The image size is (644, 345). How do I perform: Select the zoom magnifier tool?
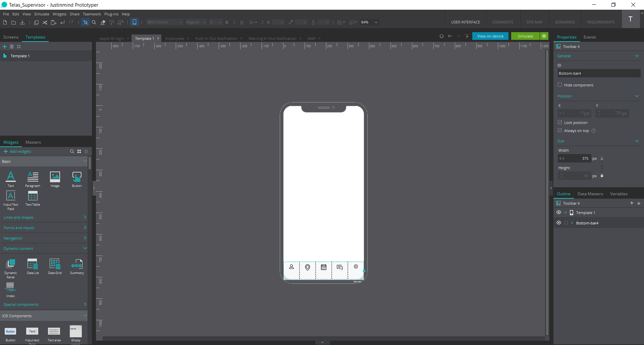pyautogui.click(x=94, y=22)
